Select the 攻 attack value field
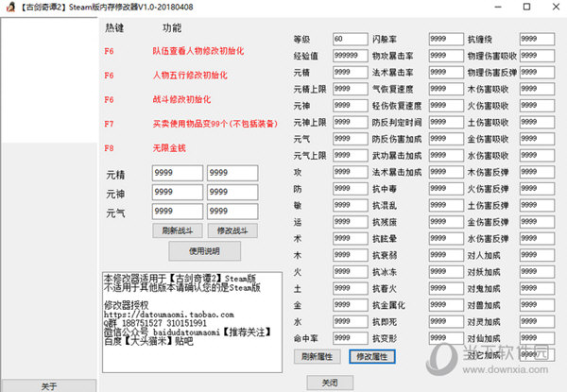The height and width of the screenshot is (392, 567). (350, 172)
